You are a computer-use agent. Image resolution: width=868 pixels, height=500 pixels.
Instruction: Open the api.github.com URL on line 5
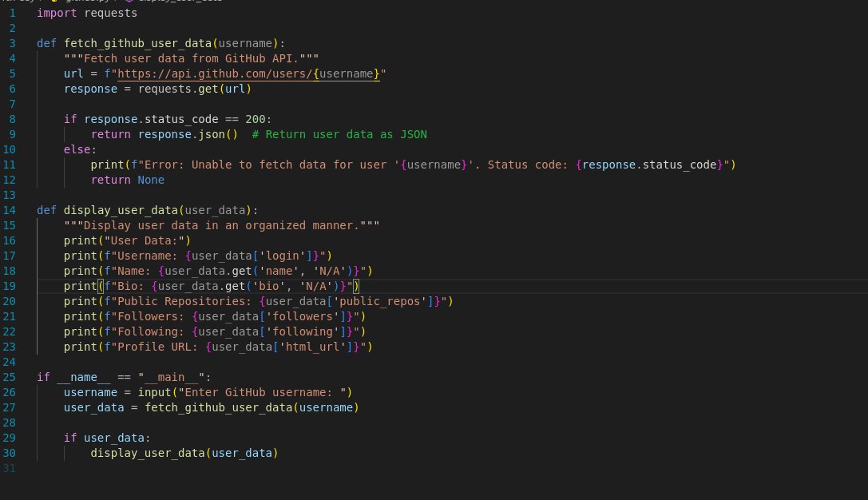click(248, 73)
